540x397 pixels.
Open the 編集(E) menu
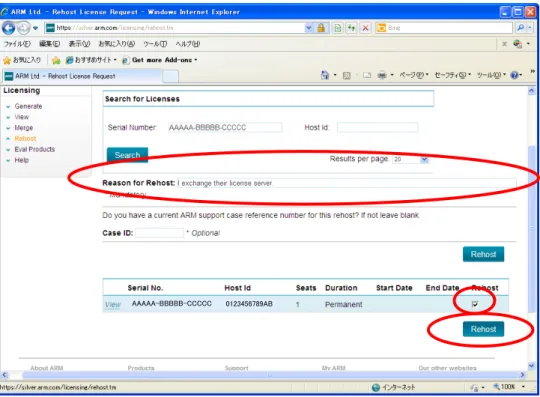coord(50,44)
